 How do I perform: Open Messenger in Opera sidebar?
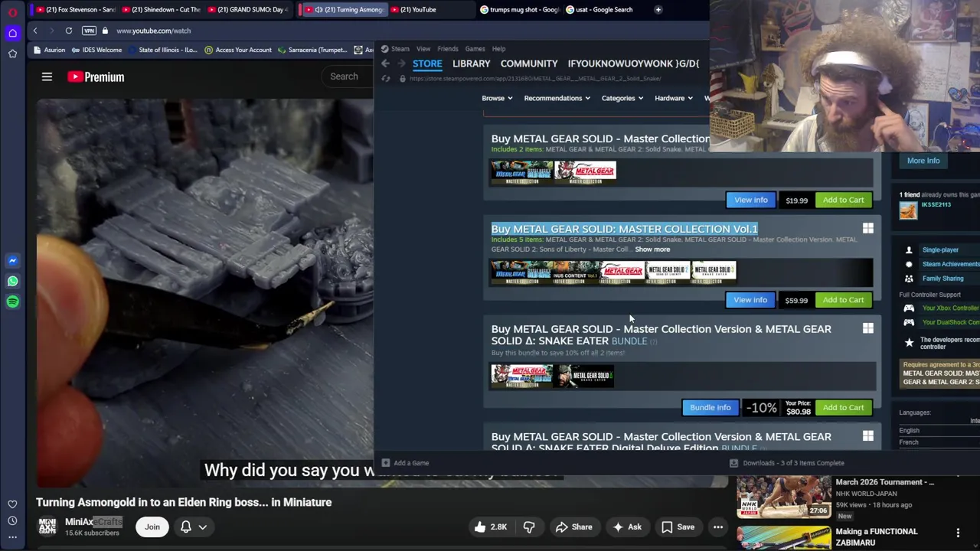(12, 261)
